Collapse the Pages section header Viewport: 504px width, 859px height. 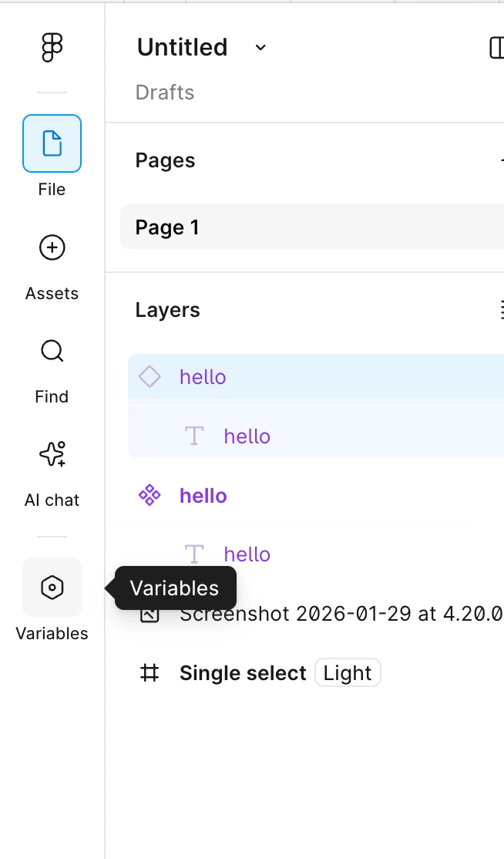[166, 160]
